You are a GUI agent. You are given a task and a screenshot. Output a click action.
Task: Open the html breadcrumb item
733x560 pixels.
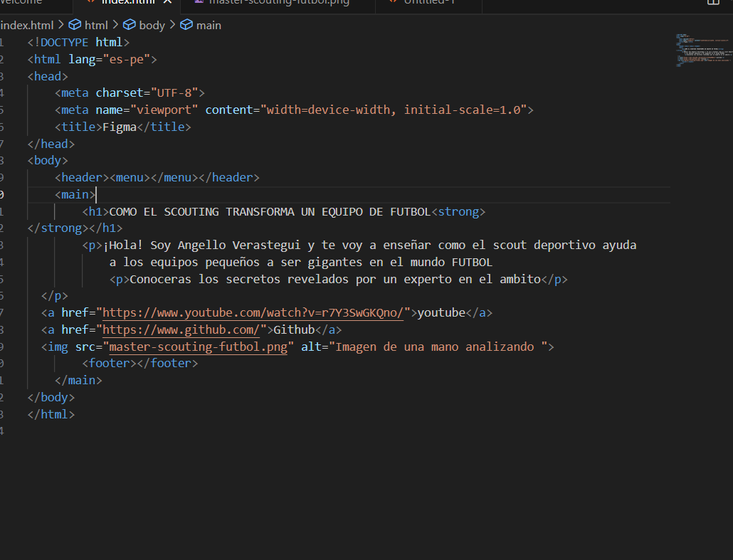[96, 25]
